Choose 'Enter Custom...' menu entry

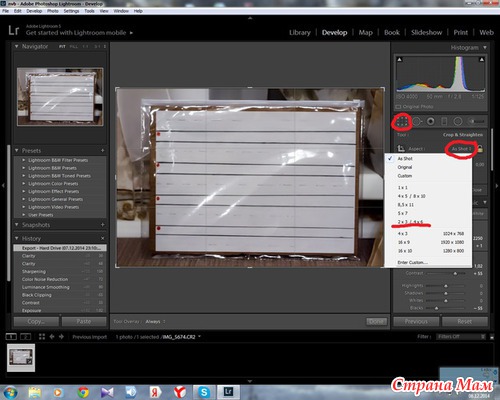pos(412,262)
